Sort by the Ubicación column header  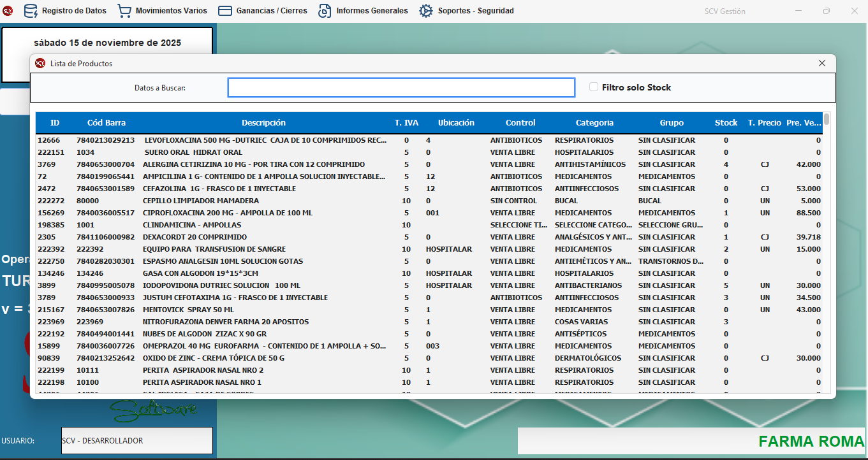coord(456,123)
